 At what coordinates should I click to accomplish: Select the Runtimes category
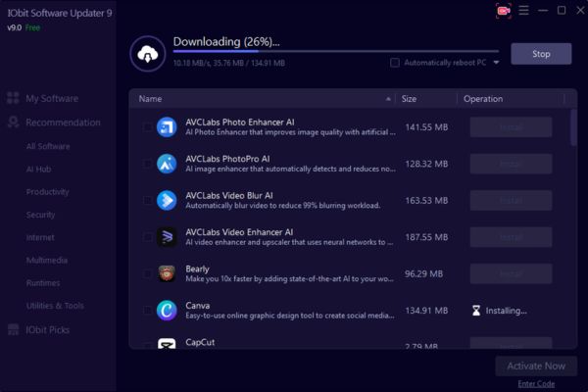click(43, 283)
